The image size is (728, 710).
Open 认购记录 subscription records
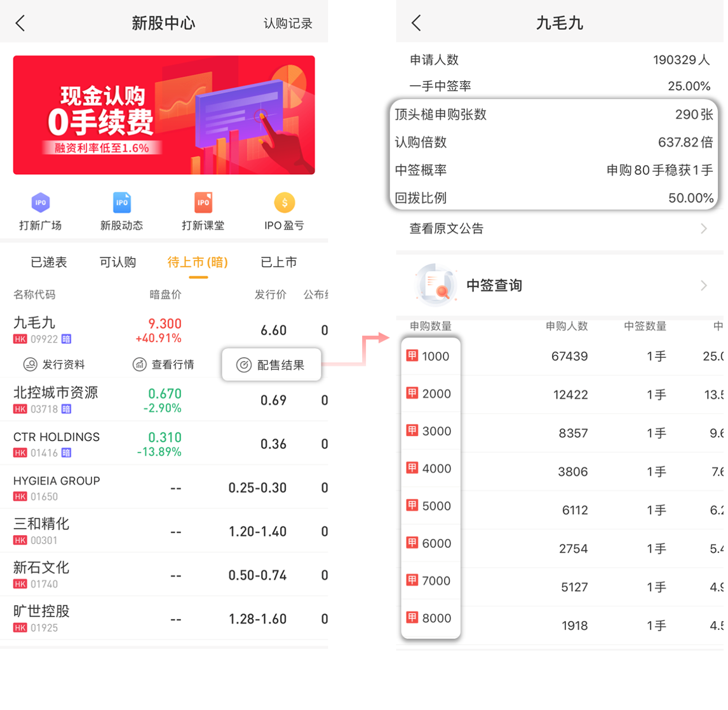pos(288,24)
